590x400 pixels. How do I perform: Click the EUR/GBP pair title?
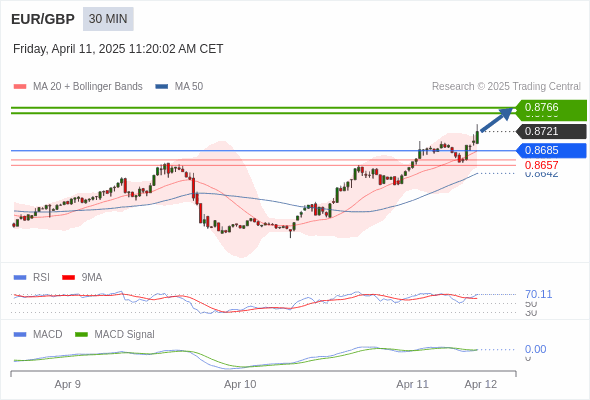point(43,19)
